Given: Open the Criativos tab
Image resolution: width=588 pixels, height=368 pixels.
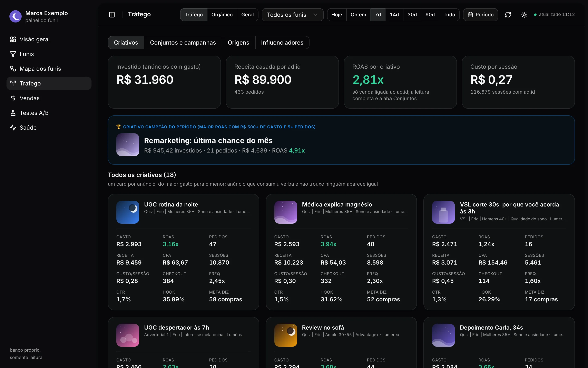Looking at the screenshot, I should pyautogui.click(x=126, y=43).
